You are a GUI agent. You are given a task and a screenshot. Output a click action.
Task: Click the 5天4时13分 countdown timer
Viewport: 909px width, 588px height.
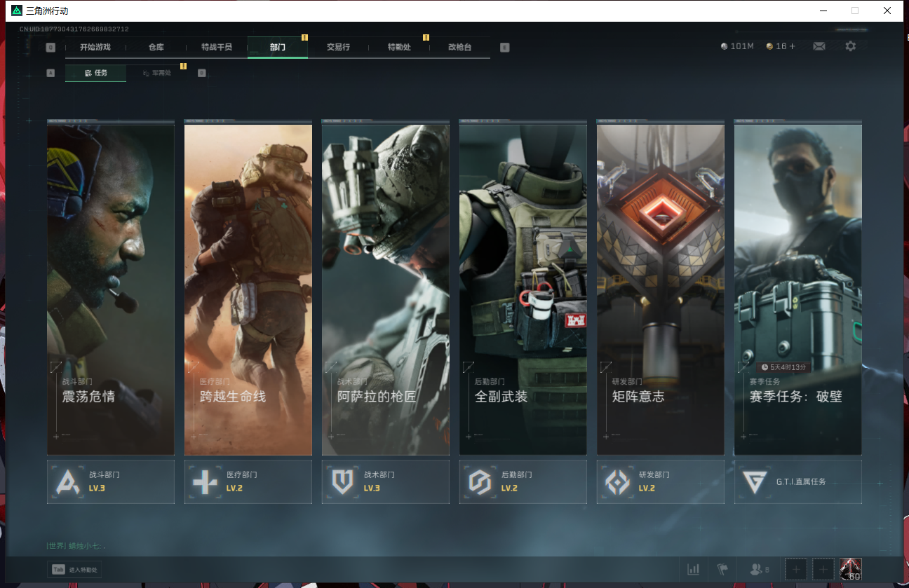784,367
